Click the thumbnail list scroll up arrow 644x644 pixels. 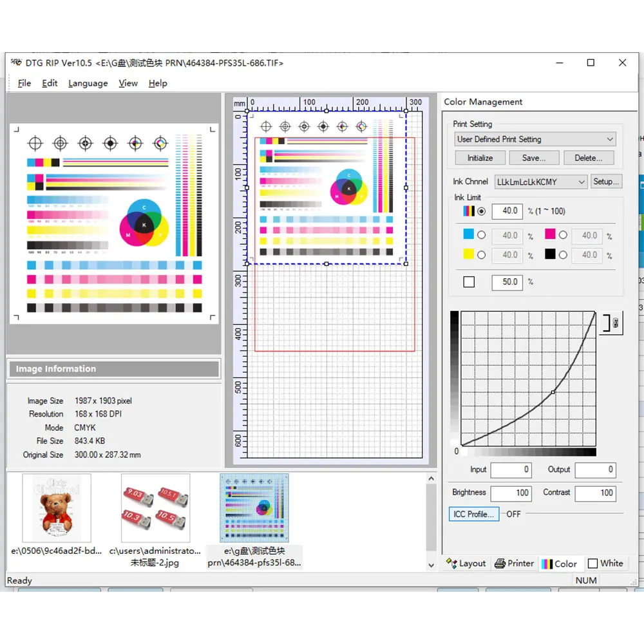(x=431, y=478)
